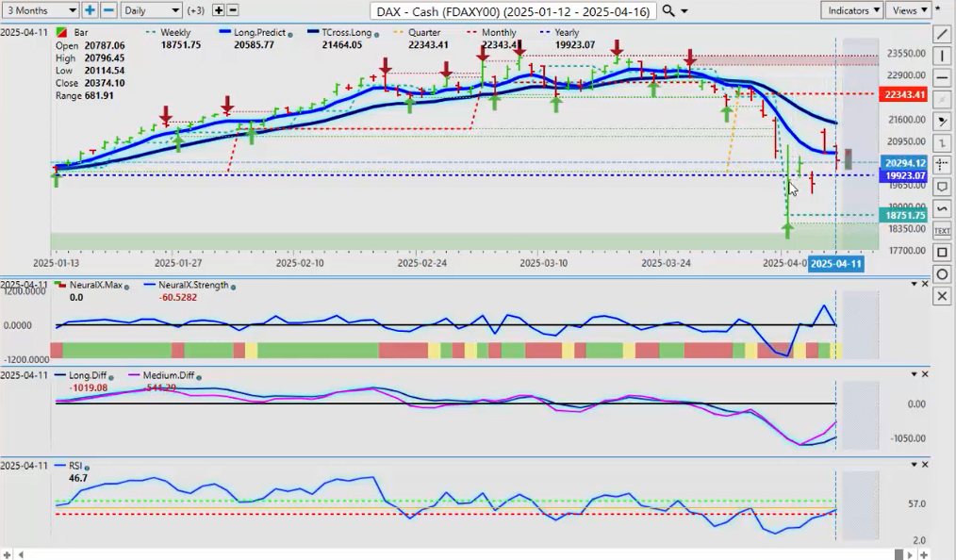Open the RSI panel options arrow

point(914,465)
